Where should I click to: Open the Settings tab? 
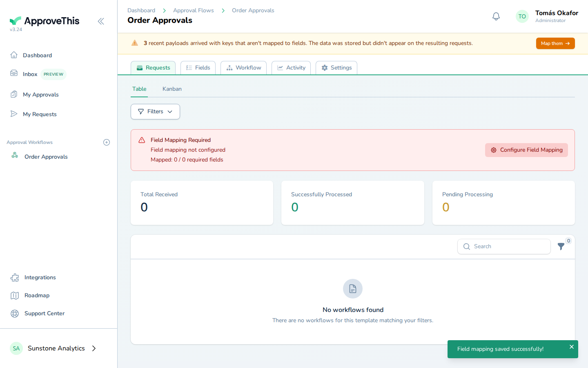(336, 68)
